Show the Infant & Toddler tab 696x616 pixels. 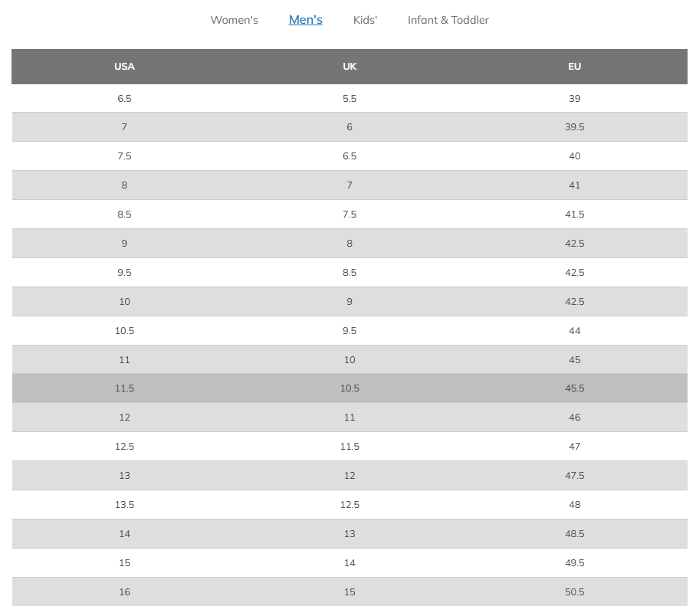point(448,20)
